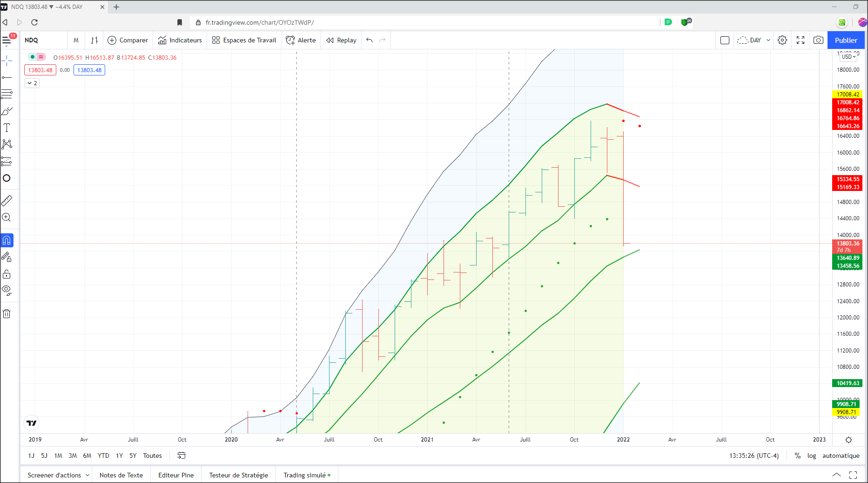Collapse the indicator legend showing 2
The height and width of the screenshot is (483, 868).
(32, 83)
